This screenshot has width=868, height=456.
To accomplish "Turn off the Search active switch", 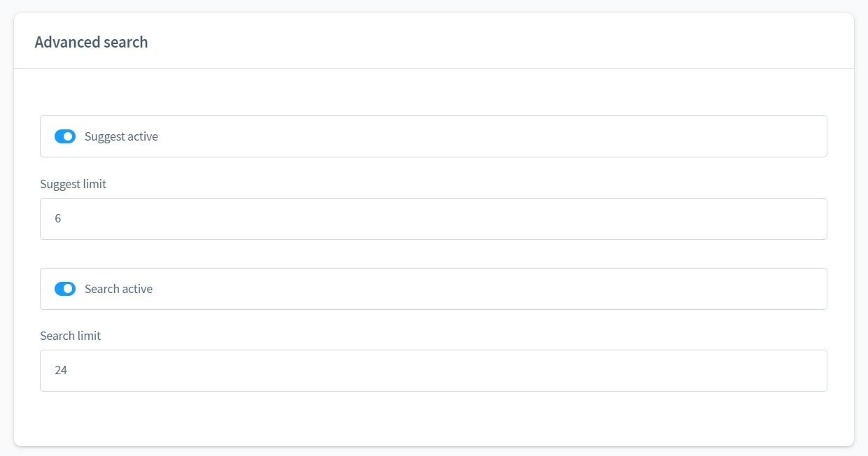I will (65, 289).
